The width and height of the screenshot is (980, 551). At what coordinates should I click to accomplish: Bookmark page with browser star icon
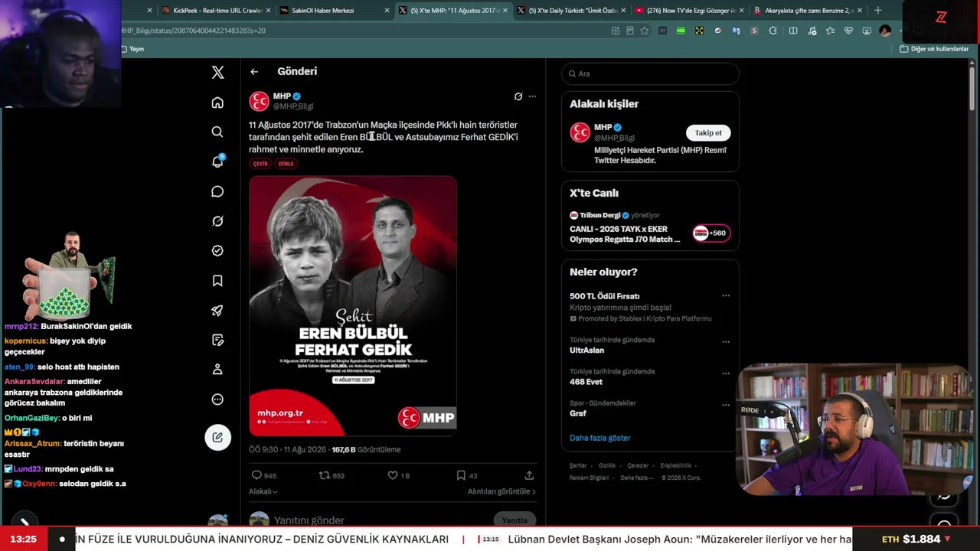645,31
